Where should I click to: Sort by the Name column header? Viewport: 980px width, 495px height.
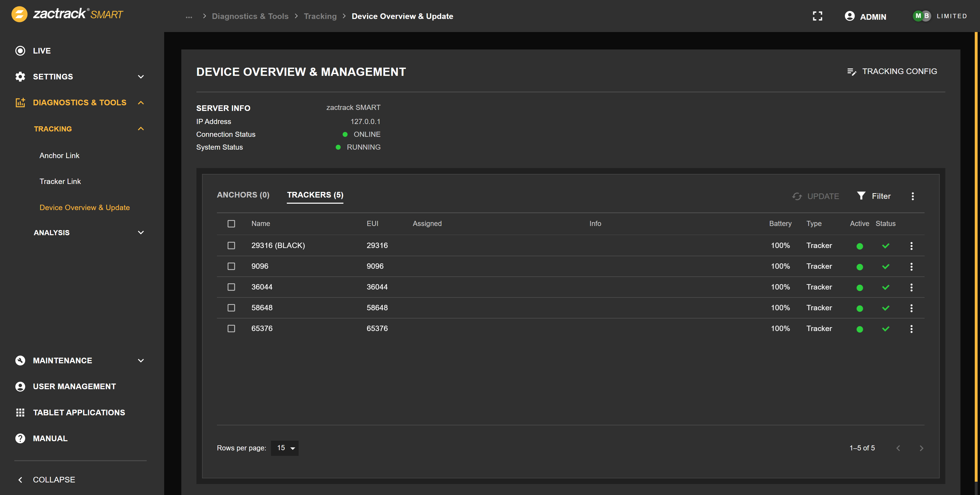pos(261,223)
